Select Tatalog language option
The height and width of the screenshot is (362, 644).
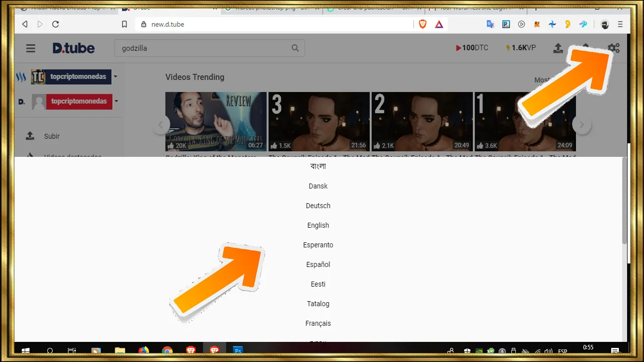[x=318, y=304]
